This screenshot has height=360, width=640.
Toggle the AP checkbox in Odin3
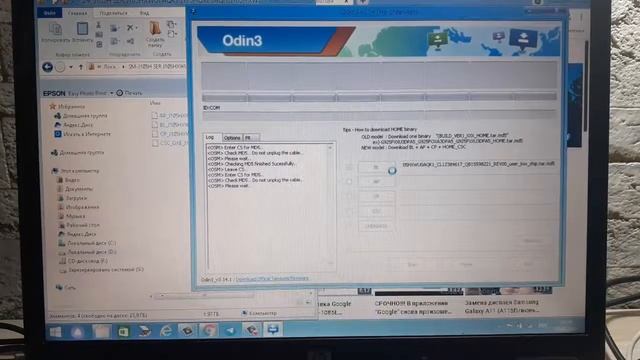click(349, 182)
